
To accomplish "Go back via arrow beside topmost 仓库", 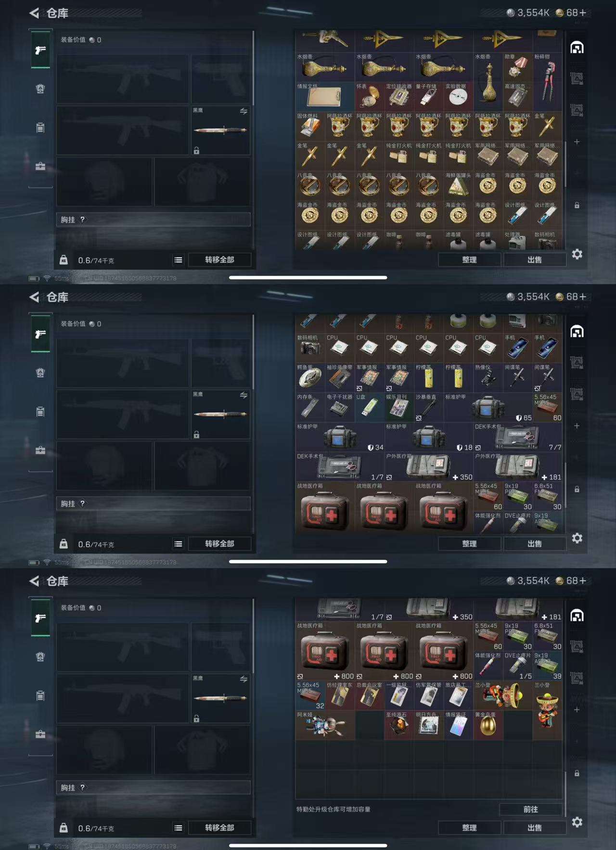I will [34, 13].
